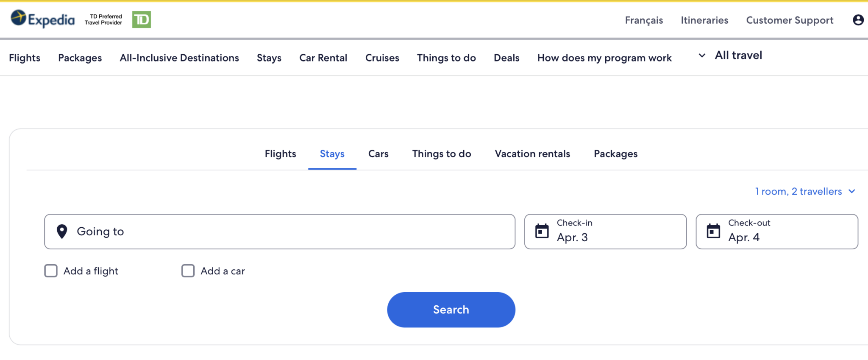Enable the Add a car checkbox
The height and width of the screenshot is (360, 868).
pos(188,271)
